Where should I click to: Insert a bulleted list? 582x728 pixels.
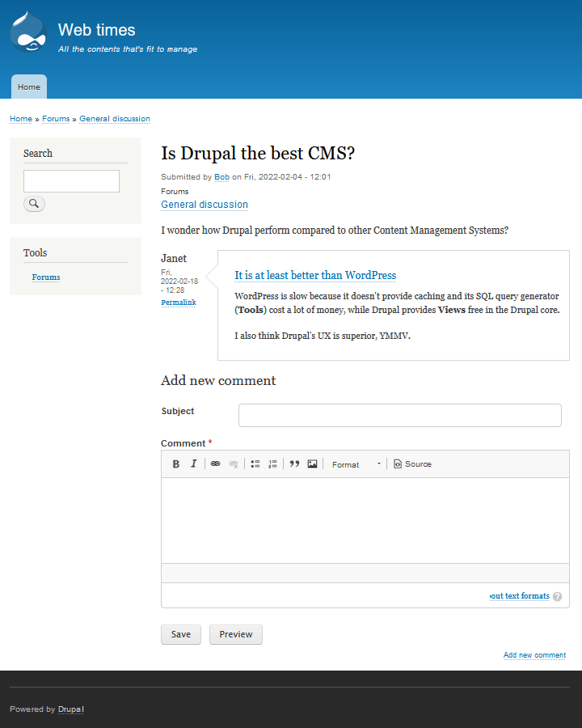255,464
